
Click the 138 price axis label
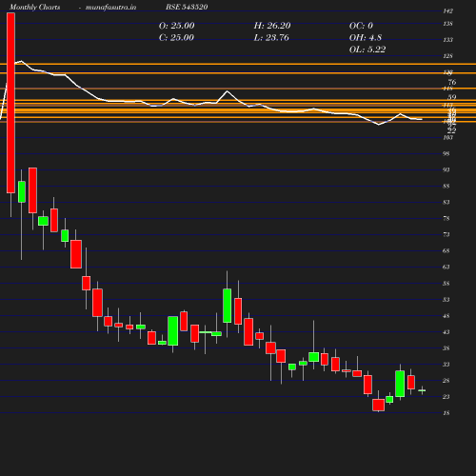pos(447,24)
